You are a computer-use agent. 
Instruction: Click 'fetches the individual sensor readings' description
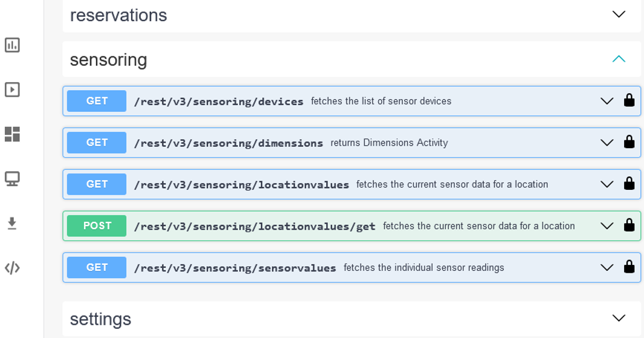pyautogui.click(x=424, y=268)
